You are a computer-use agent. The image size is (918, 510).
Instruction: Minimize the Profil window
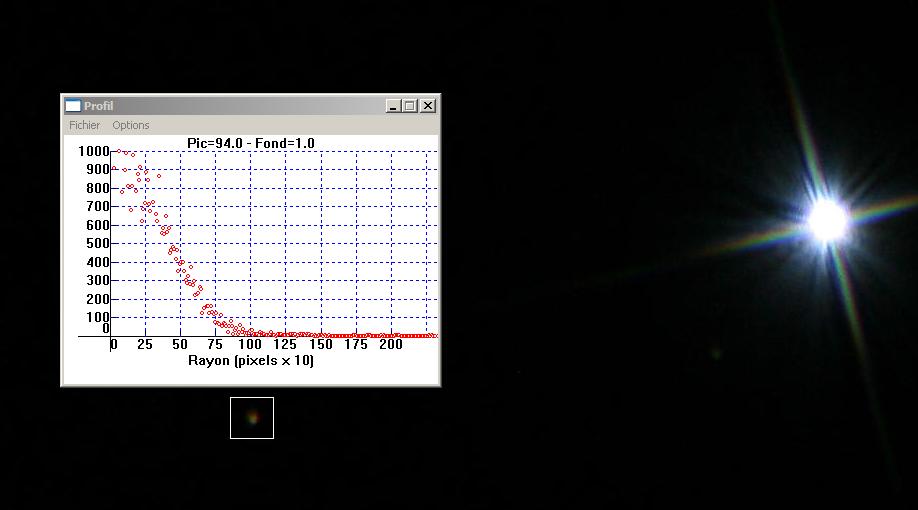point(393,106)
